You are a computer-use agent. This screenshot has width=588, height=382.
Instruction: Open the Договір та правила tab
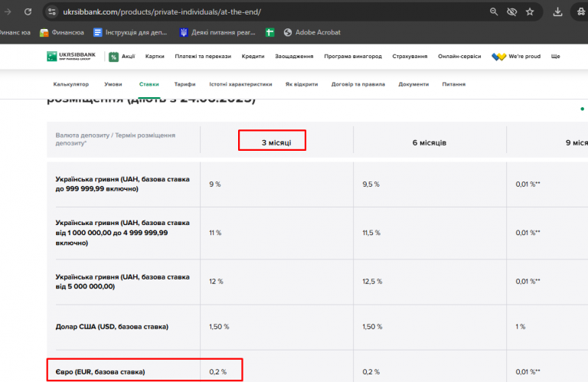click(358, 84)
